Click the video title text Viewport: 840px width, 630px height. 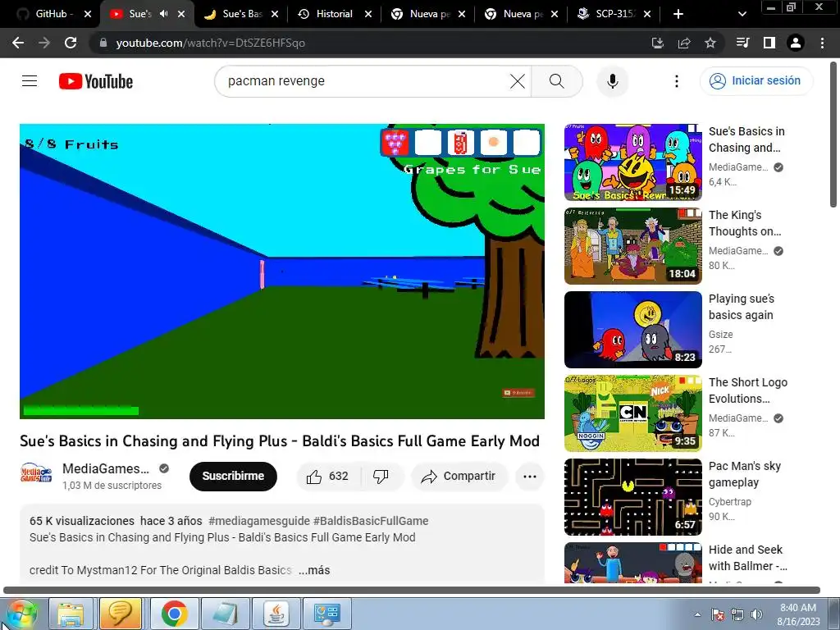tap(280, 441)
